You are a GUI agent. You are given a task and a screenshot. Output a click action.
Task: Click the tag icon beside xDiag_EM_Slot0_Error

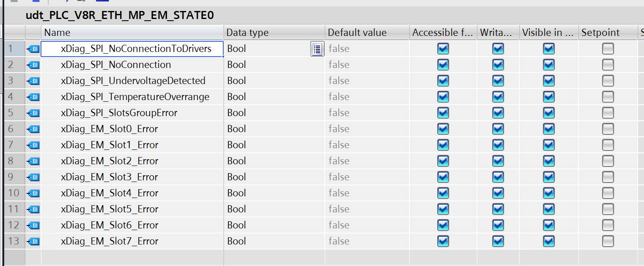[x=33, y=129]
